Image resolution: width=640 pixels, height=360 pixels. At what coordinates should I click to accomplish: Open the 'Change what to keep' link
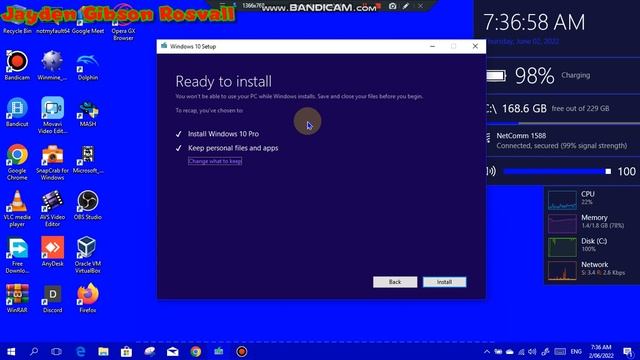click(x=215, y=161)
